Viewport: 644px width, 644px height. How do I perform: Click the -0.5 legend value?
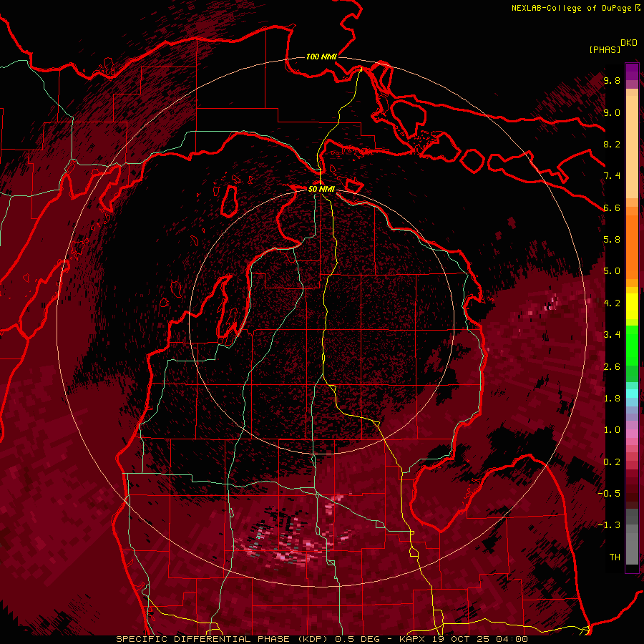point(609,494)
